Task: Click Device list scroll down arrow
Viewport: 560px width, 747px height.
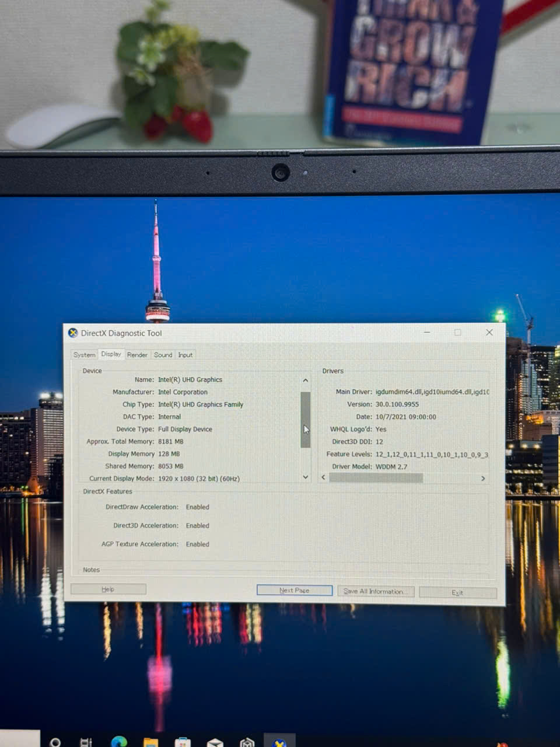Action: 305,477
